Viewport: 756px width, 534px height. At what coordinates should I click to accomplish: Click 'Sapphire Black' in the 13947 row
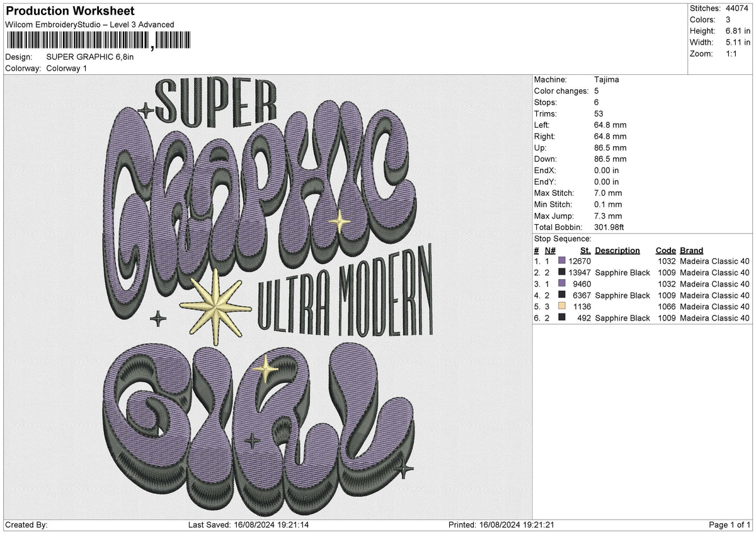(622, 273)
